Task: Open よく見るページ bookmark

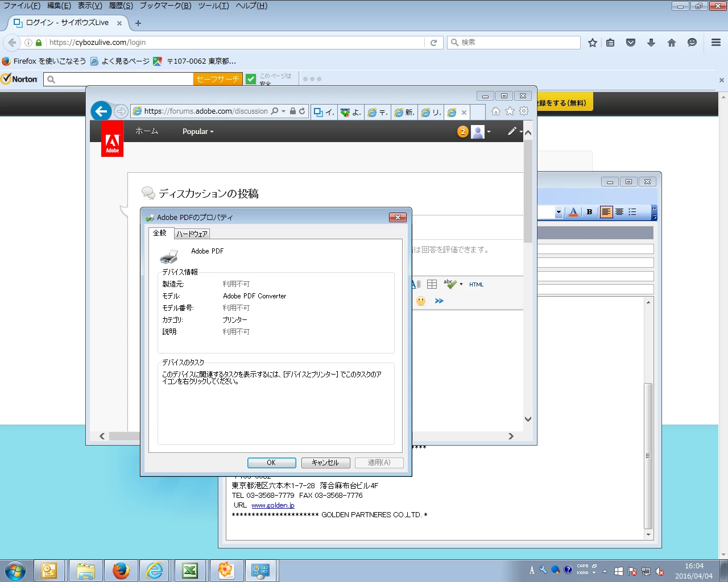Action: (x=120, y=61)
